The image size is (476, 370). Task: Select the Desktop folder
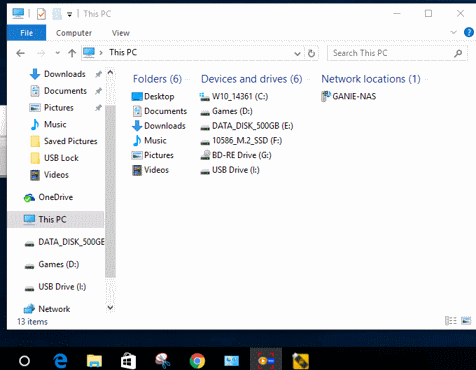tap(153, 96)
